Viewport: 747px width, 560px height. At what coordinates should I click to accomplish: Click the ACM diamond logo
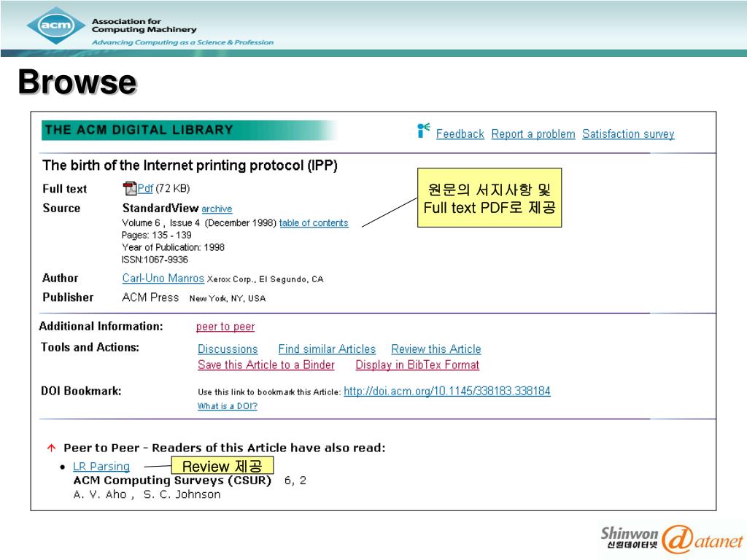click(57, 26)
